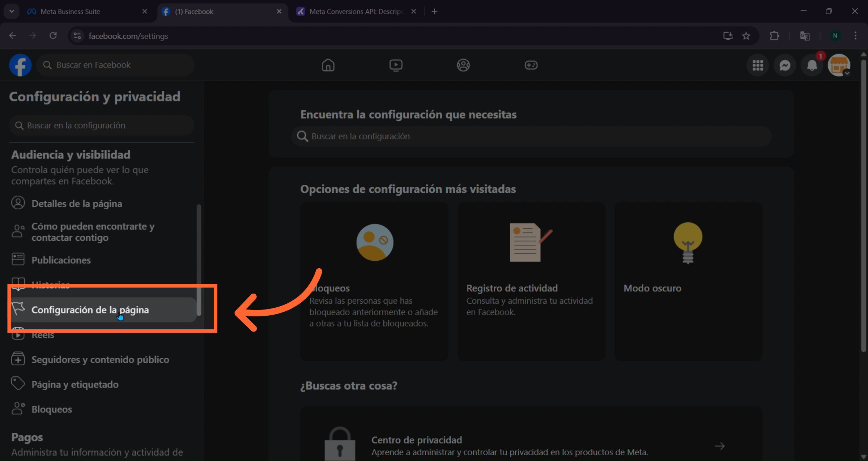This screenshot has height=461, width=868.
Task: Open the browser extensions puzzle icon
Action: 774,36
